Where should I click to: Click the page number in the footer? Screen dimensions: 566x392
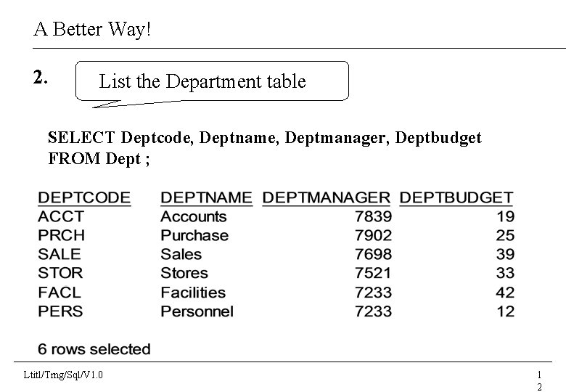pos(539,380)
